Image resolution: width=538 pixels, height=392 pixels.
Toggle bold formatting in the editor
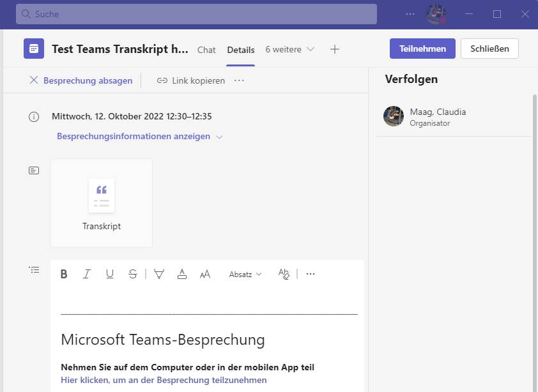(64, 274)
